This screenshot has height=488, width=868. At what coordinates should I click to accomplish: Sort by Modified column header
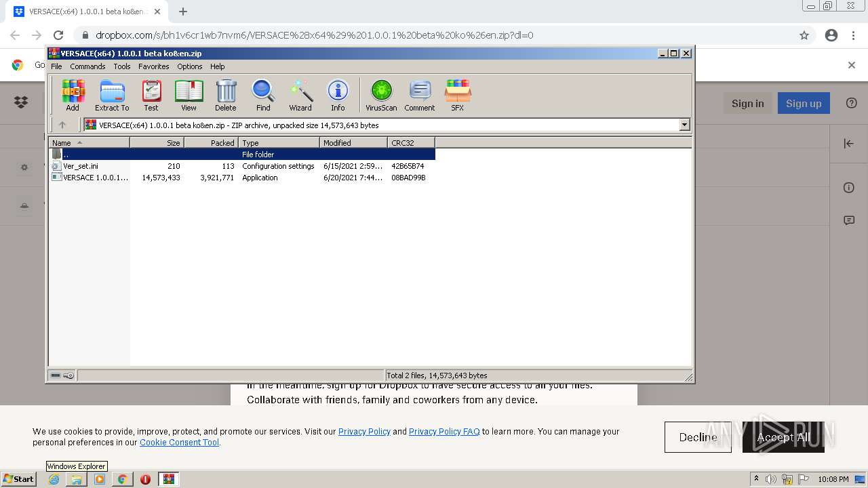click(x=353, y=142)
